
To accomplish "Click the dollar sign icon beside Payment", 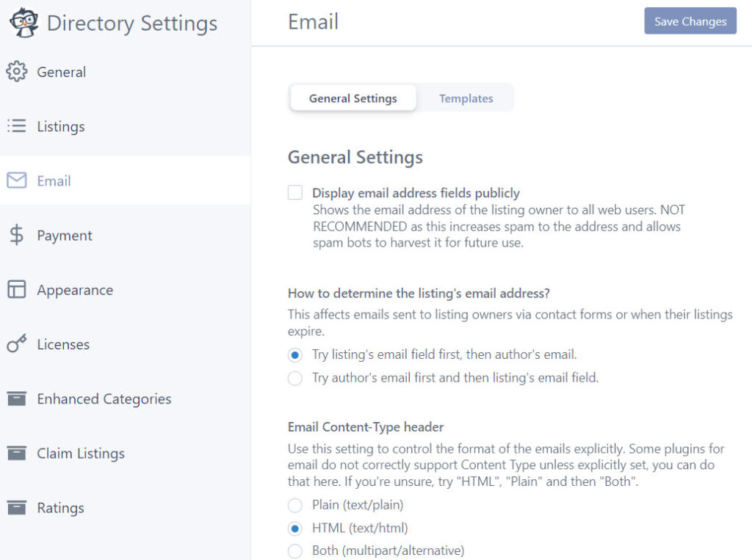I will (x=16, y=235).
